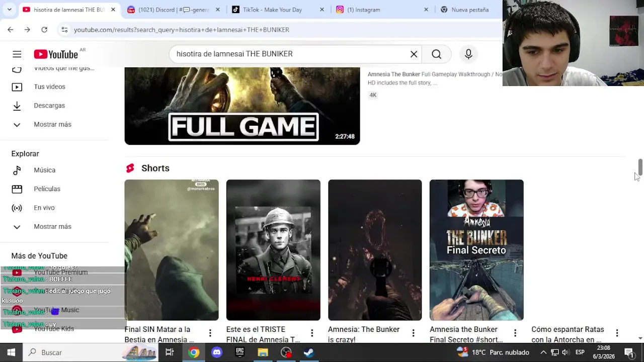Go forward in browser history
The width and height of the screenshot is (644, 362).
pyautogui.click(x=27, y=30)
